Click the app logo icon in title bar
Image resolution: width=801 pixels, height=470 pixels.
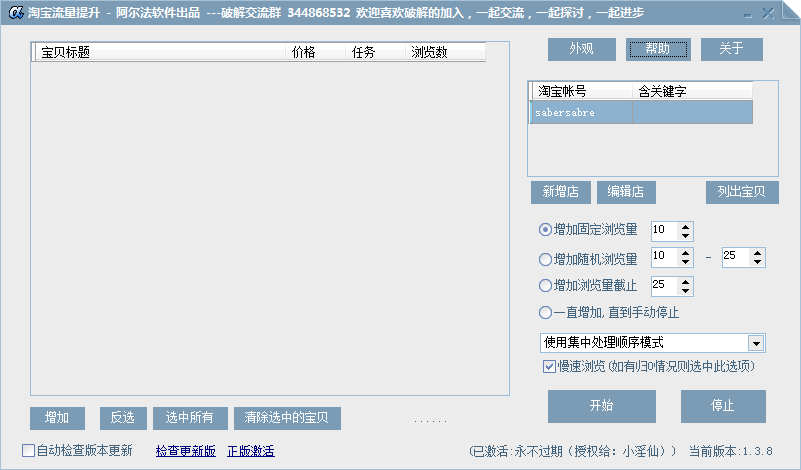tap(14, 13)
